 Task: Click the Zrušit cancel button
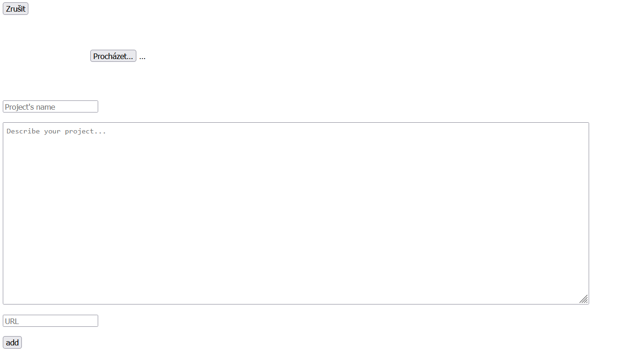tap(15, 9)
